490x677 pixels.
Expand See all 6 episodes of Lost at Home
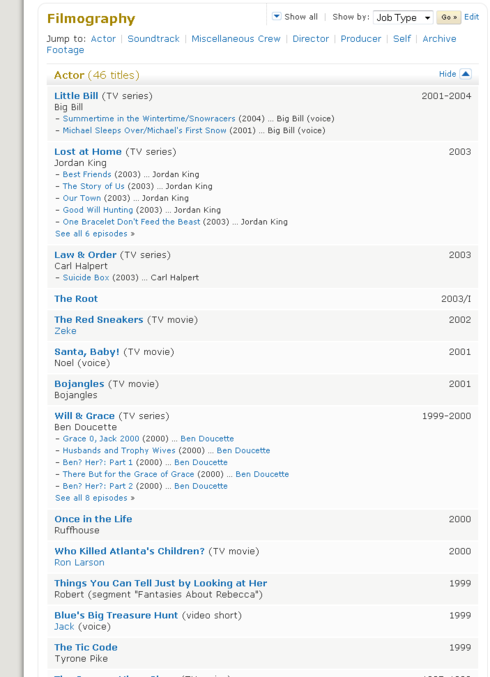(x=95, y=234)
